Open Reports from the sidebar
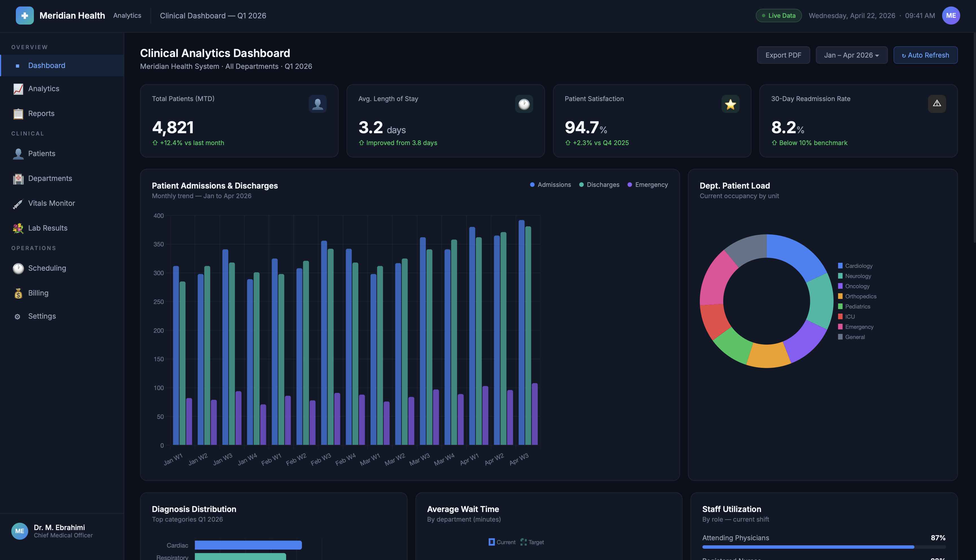 pyautogui.click(x=62, y=114)
